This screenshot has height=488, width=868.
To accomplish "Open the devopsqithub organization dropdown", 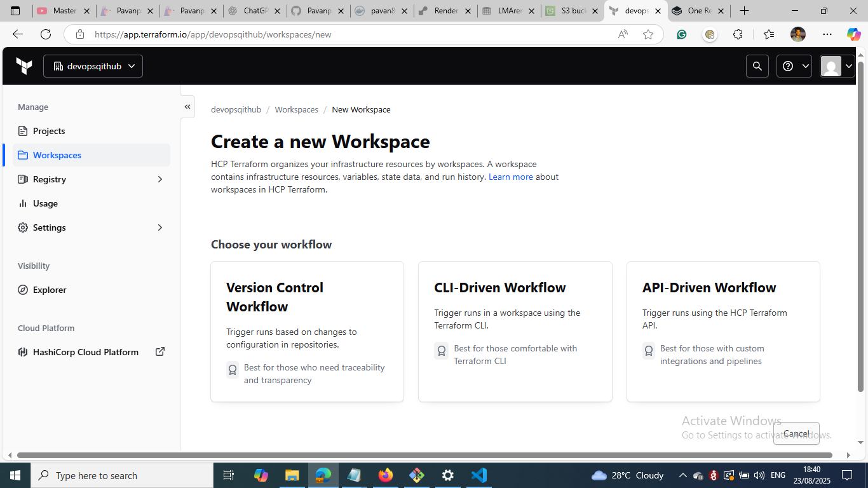I will 93,66.
